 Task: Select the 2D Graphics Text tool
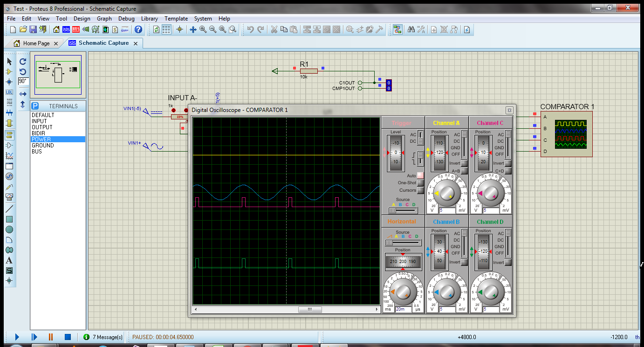click(x=9, y=260)
